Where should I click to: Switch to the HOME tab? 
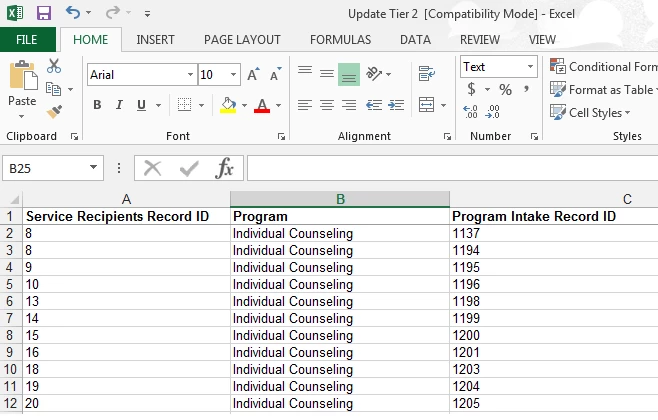[91, 40]
